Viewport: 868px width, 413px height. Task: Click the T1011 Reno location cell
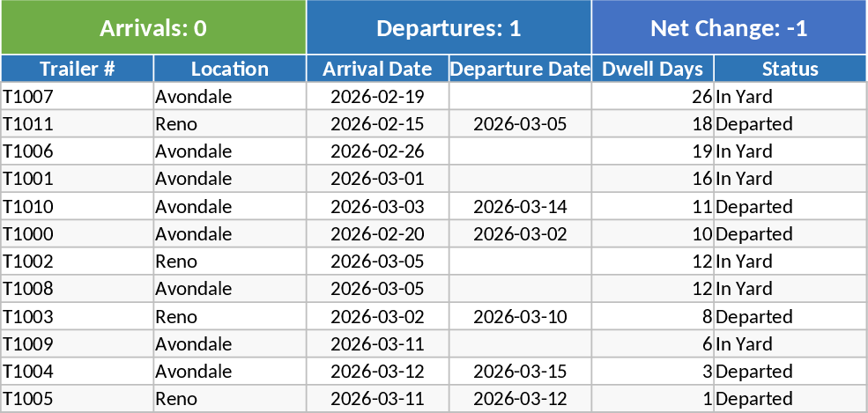click(230, 124)
